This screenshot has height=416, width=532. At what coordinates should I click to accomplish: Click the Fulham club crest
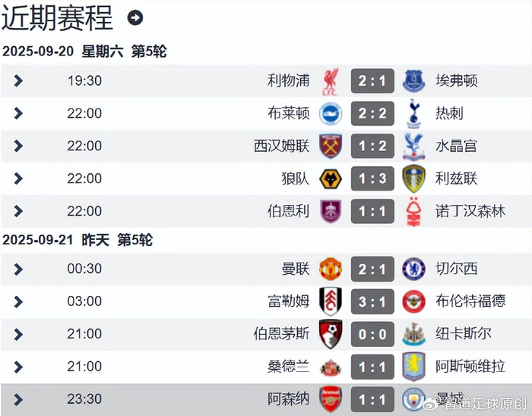tap(331, 301)
